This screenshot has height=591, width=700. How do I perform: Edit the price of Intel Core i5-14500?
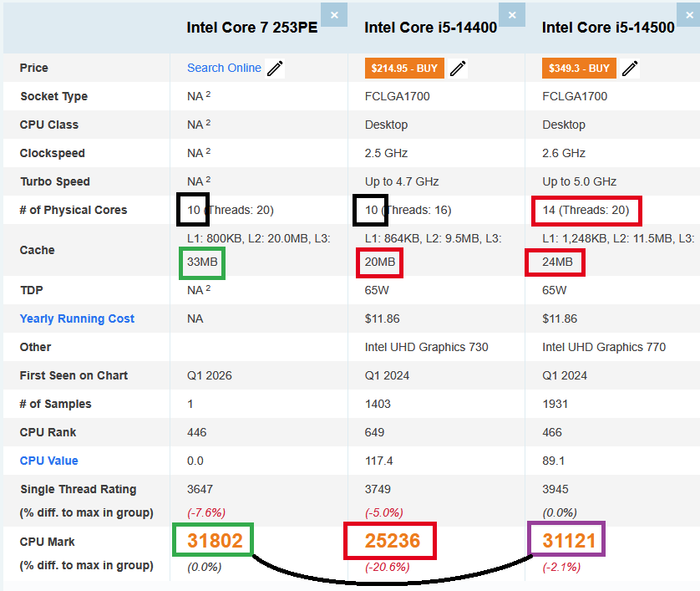[630, 69]
